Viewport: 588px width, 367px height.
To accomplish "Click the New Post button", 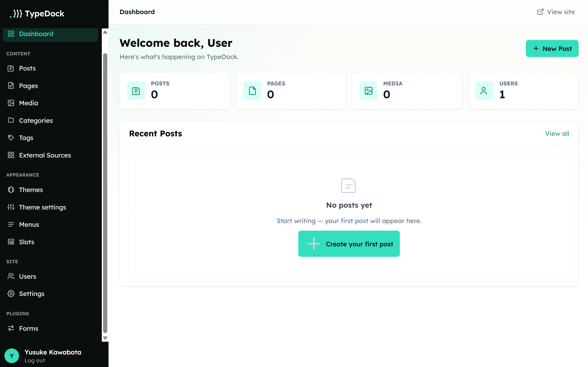I will click(552, 49).
